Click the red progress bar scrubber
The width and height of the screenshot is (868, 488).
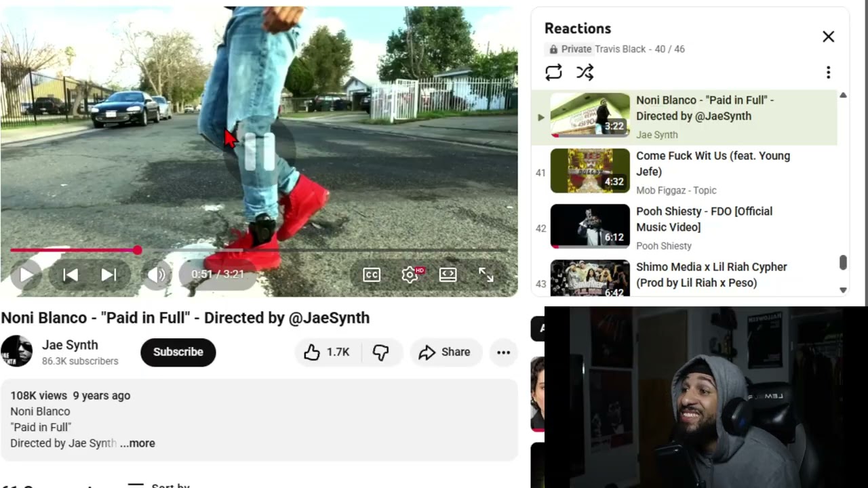(138, 250)
